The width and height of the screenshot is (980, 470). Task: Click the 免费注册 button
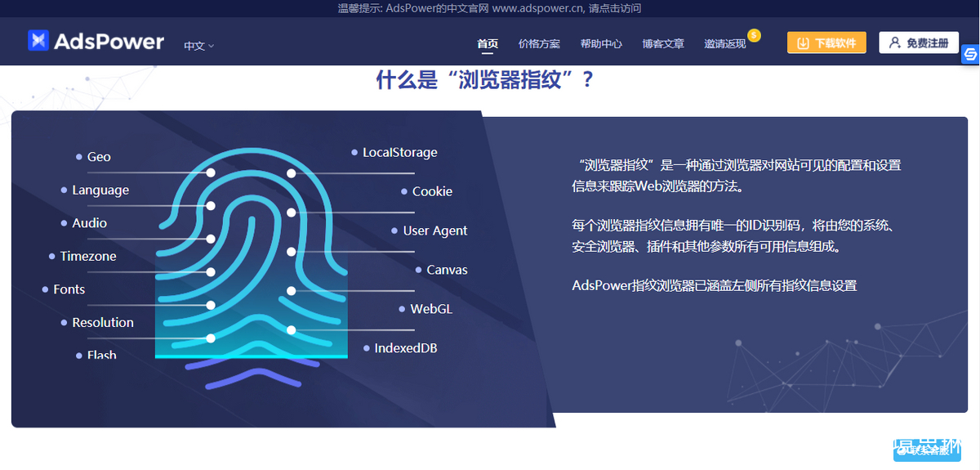pyautogui.click(x=919, y=43)
